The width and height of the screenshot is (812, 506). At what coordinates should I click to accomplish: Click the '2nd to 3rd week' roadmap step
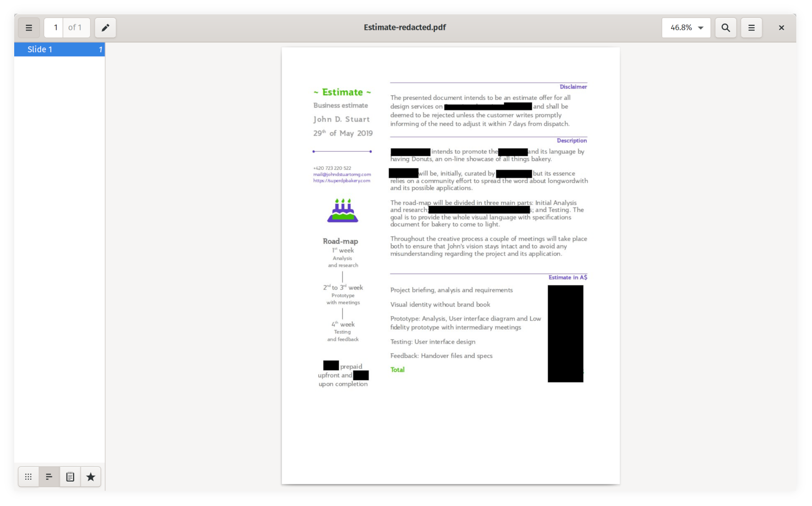343,287
